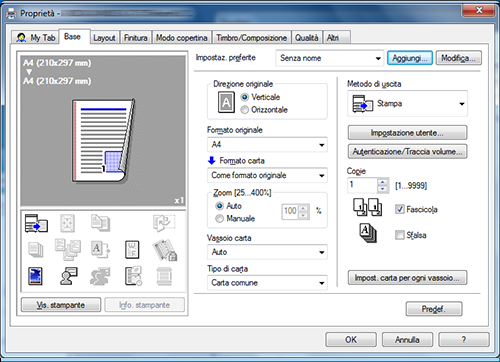Enable the Sfalsa checkbox

pyautogui.click(x=400, y=235)
